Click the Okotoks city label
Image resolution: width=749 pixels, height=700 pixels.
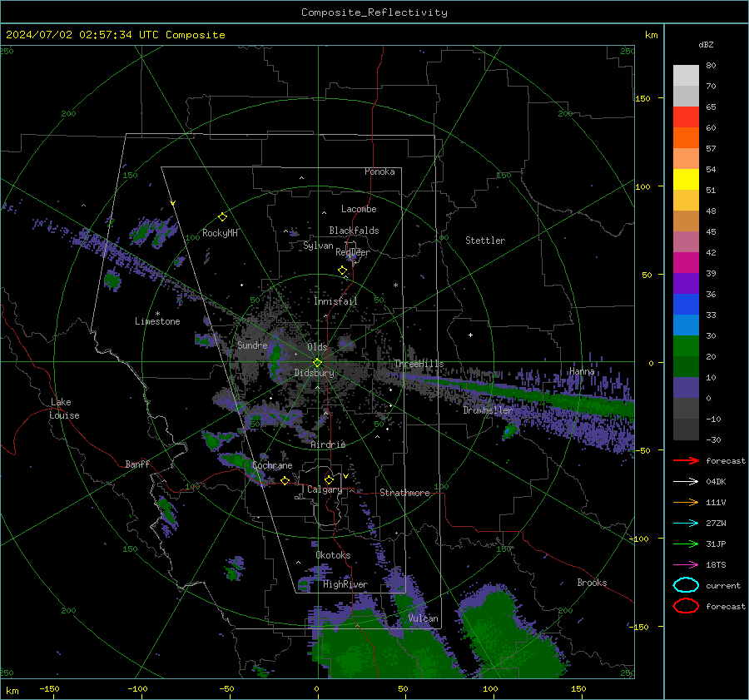pos(333,555)
